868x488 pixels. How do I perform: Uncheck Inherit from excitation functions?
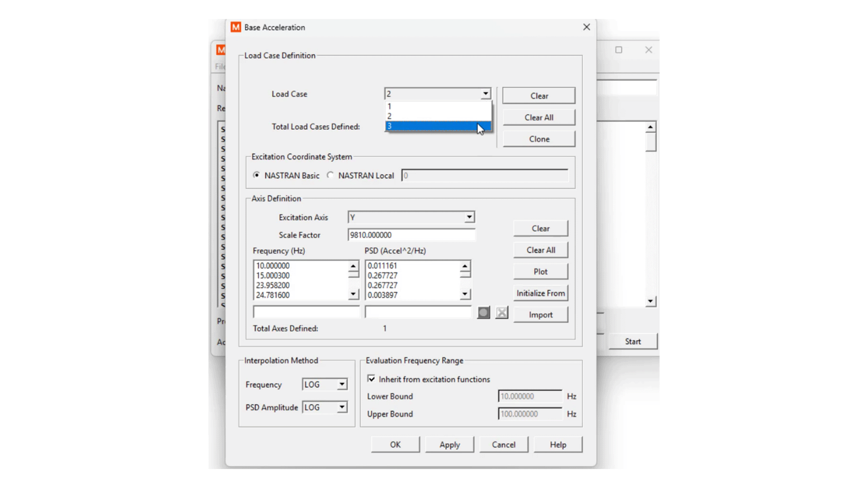pos(372,379)
